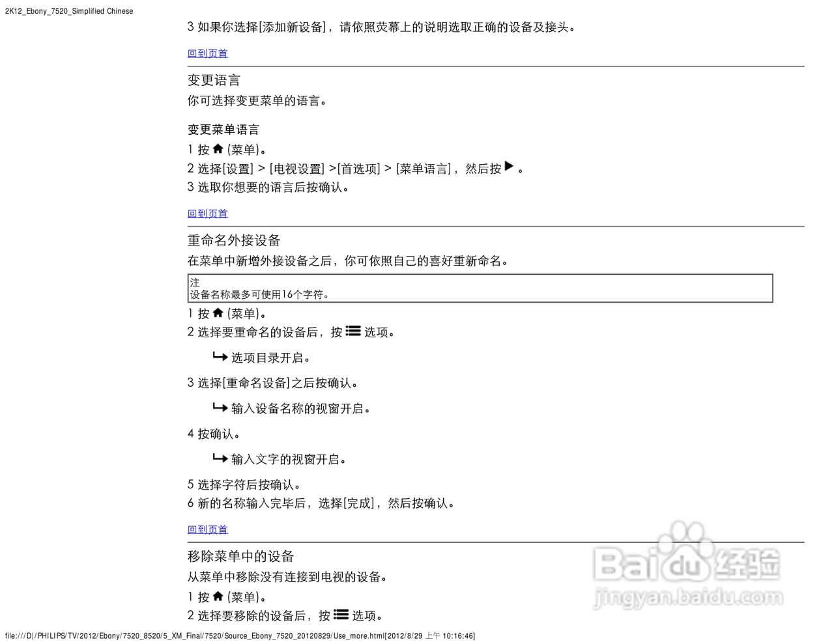Click home icon in 移除菜单中的设备 step 1
The image size is (834, 644).
(x=218, y=596)
